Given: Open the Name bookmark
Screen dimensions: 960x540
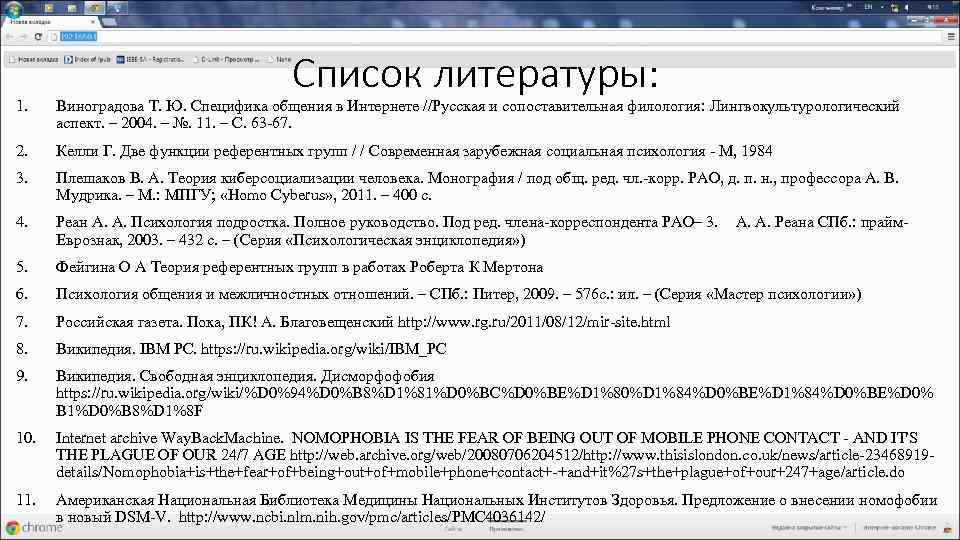Looking at the screenshot, I should click(x=279, y=59).
